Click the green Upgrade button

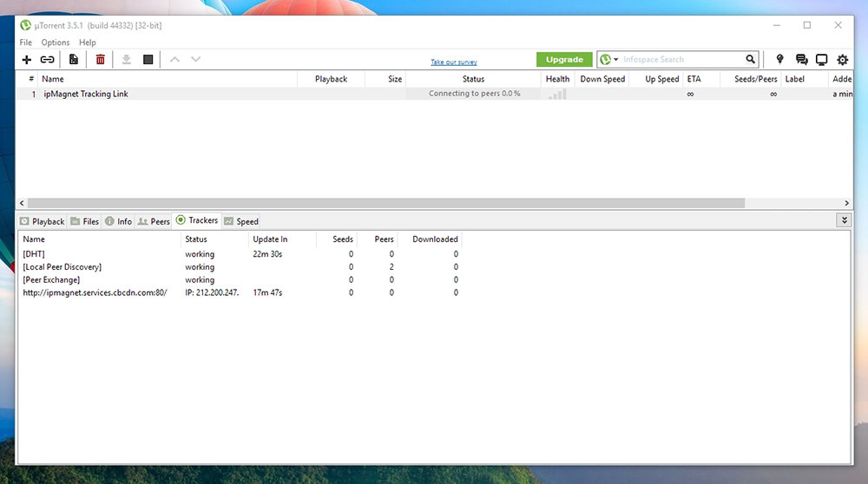tap(564, 60)
